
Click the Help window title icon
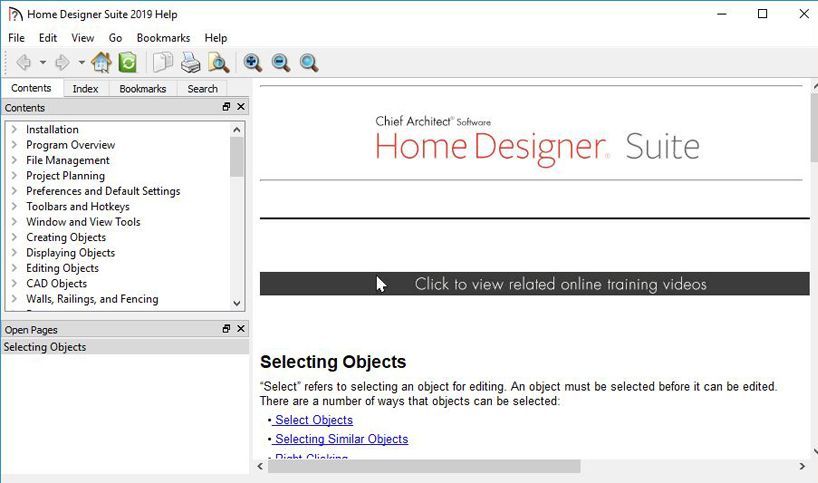tap(15, 14)
